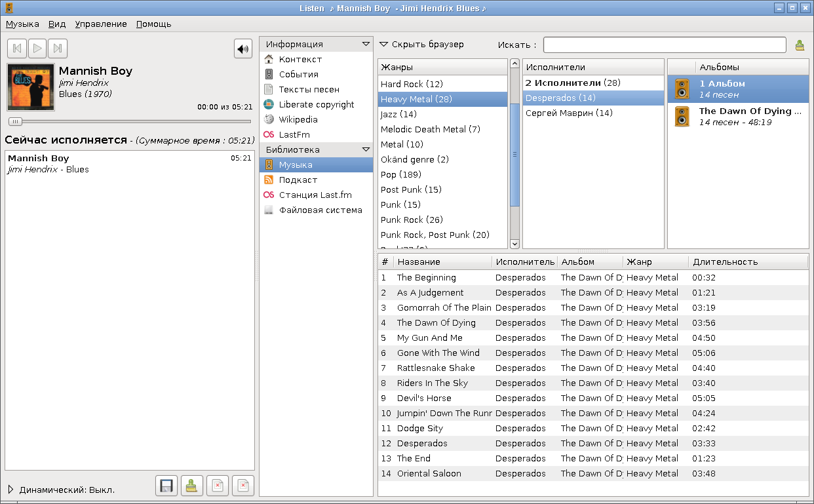The width and height of the screenshot is (814, 504).
Task: Sort tracks by Исполнитель column
Action: pos(524,262)
